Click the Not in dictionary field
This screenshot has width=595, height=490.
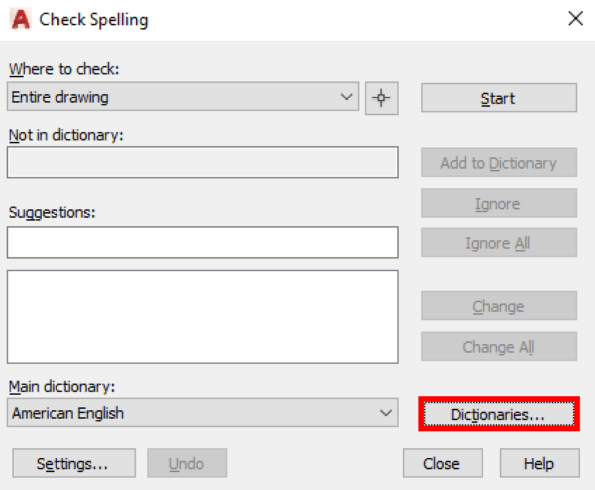[x=203, y=162]
